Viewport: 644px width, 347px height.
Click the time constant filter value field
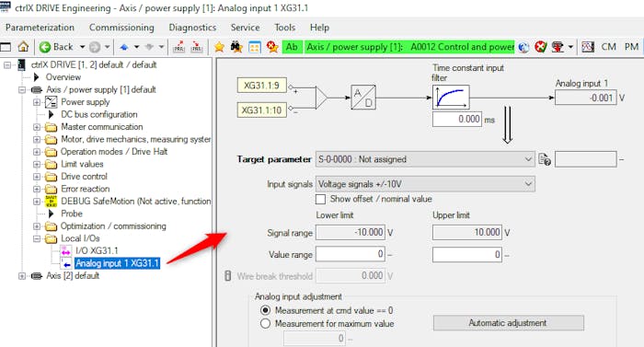click(456, 120)
